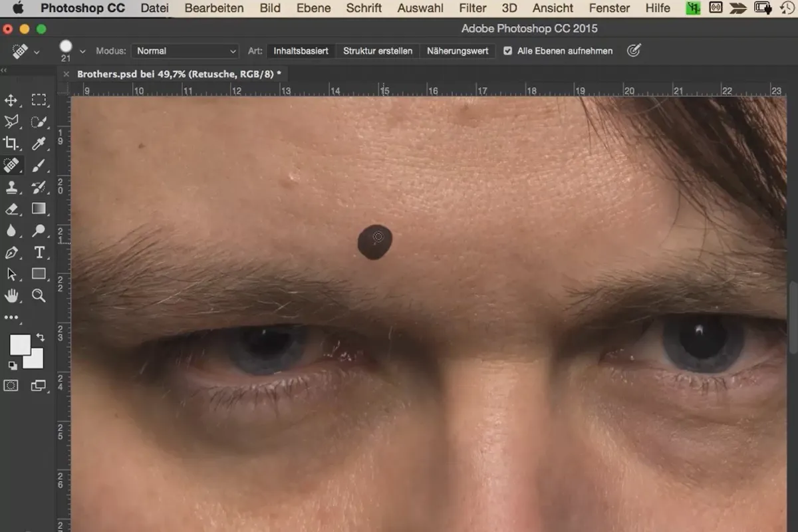The image size is (798, 532).
Task: Select the Clone Stamp tool
Action: coord(11,187)
